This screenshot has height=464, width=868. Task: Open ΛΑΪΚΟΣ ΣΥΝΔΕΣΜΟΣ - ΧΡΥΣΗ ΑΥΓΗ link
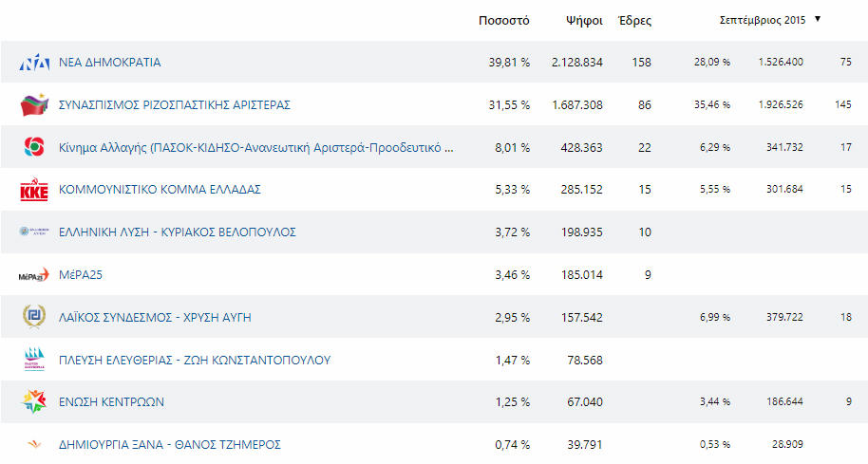point(155,318)
